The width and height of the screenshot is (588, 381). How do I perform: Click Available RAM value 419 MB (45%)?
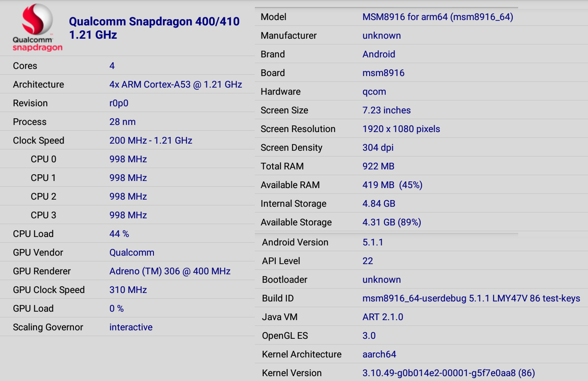(392, 185)
